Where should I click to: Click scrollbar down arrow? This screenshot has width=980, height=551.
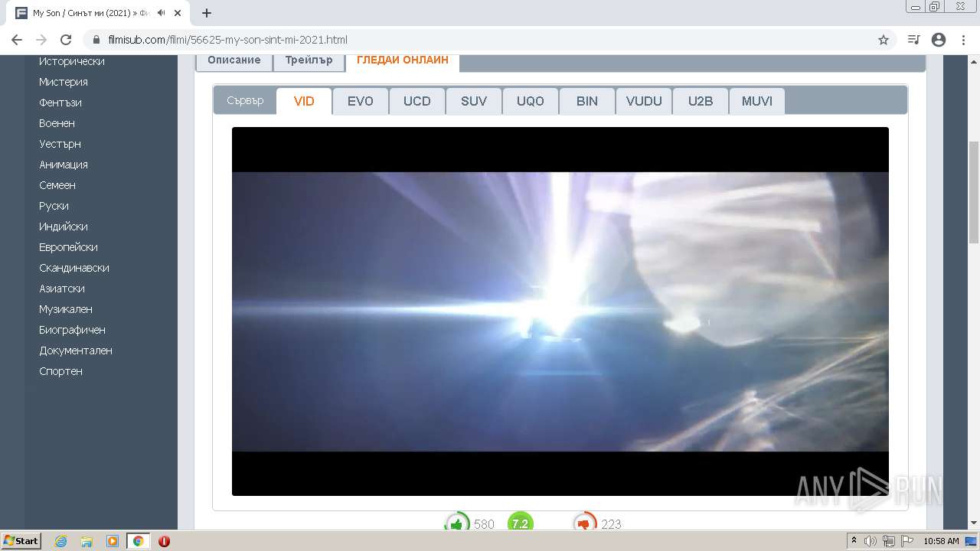pos(974,523)
